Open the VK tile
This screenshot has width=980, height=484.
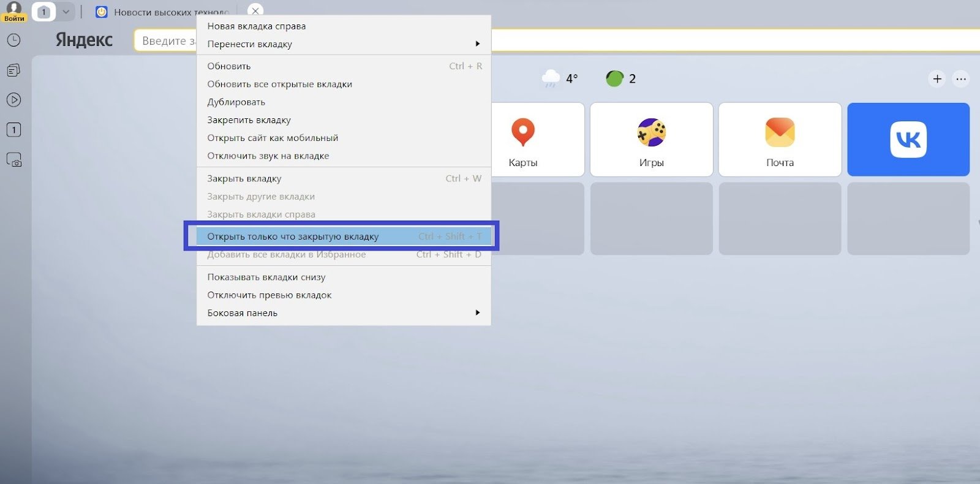click(x=908, y=140)
